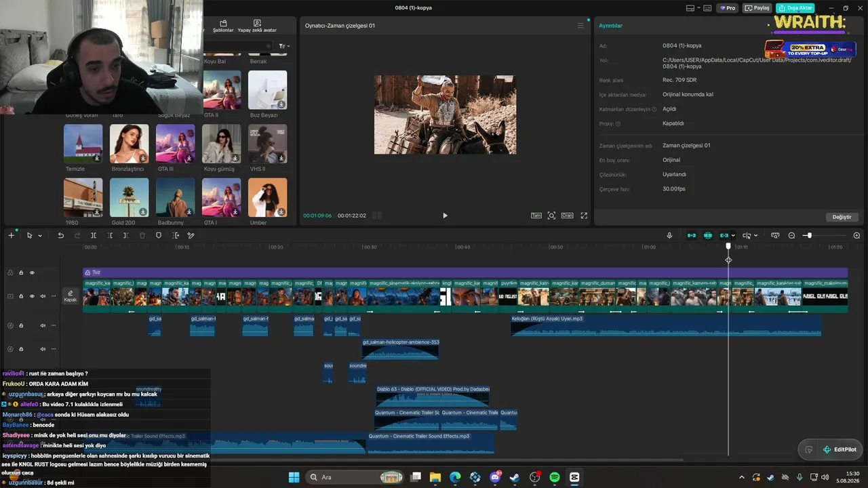Select the 'GTA II' filter thumbnail
The width and height of the screenshot is (868, 488).
coord(222,90)
